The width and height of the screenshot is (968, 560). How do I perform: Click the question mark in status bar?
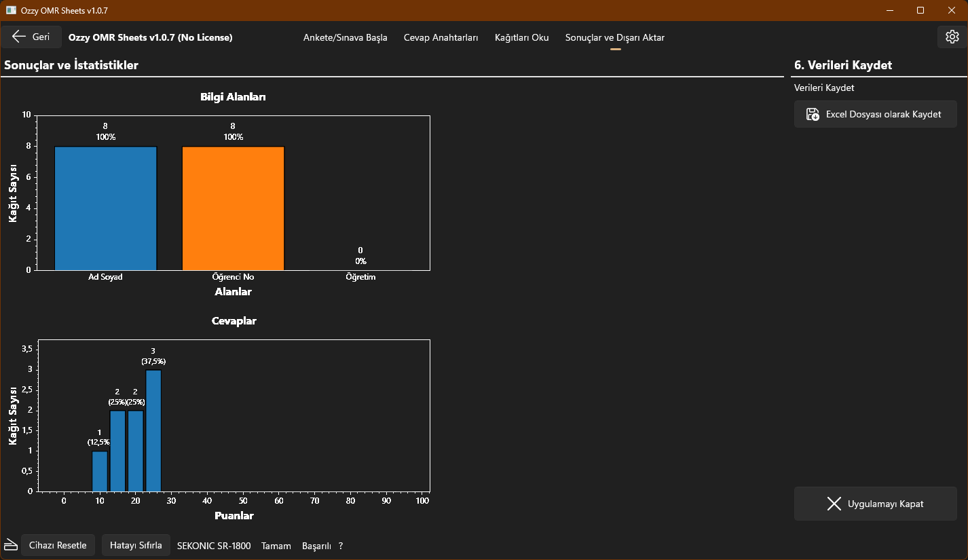coord(341,546)
